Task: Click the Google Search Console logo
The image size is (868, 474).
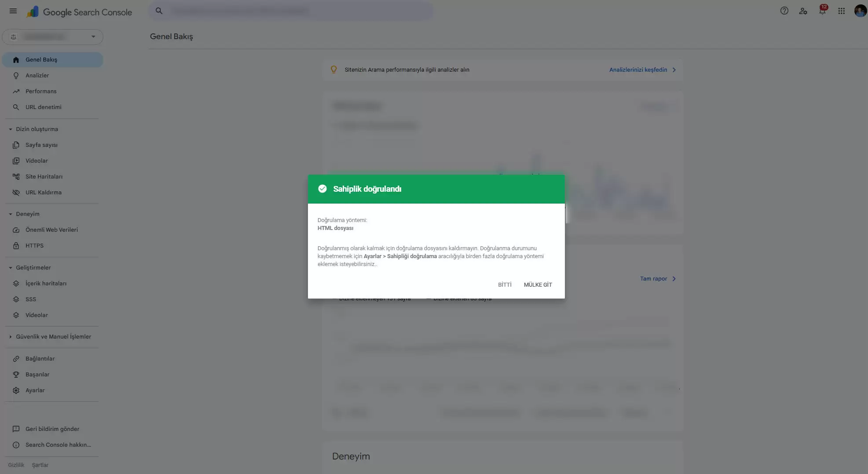Action: tap(79, 12)
